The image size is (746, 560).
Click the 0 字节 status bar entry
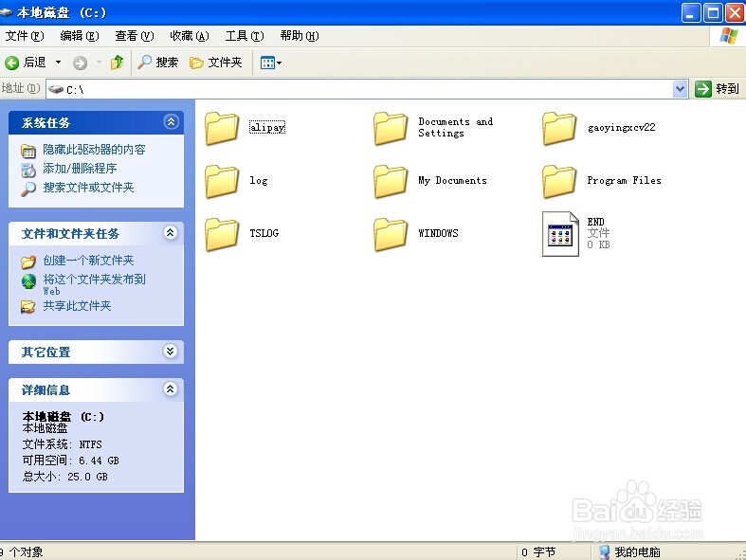[x=538, y=551]
